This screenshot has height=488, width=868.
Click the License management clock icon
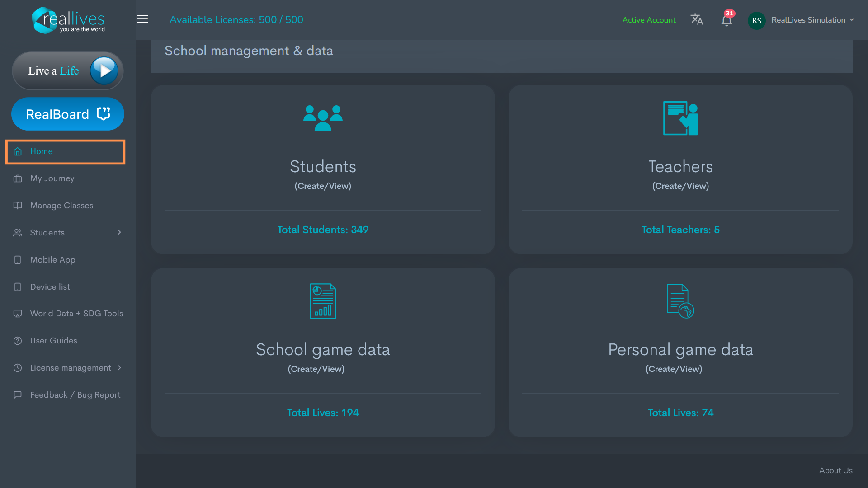click(x=18, y=368)
